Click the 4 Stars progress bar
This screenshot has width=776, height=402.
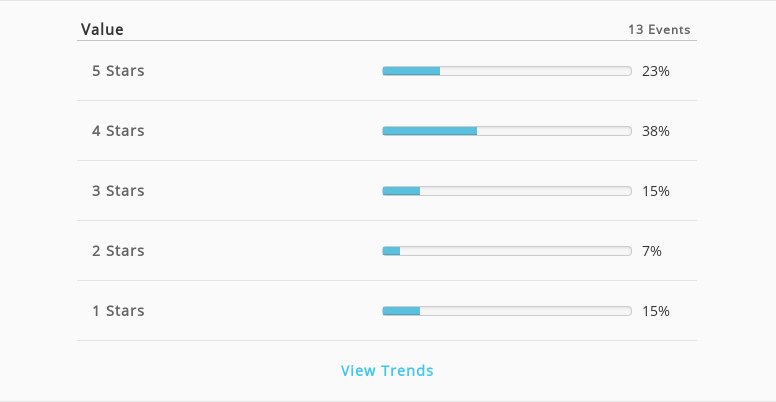(507, 131)
